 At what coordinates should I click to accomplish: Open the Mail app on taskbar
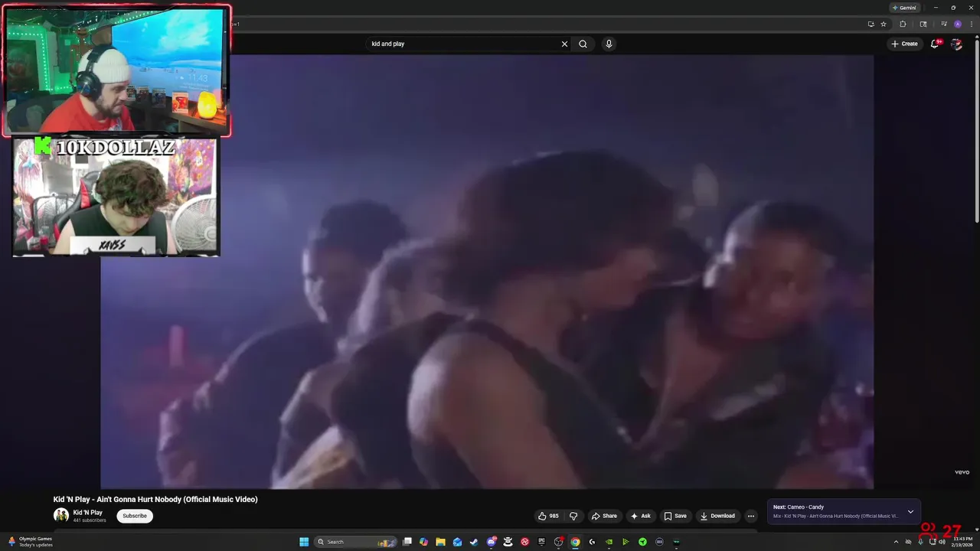(457, 542)
